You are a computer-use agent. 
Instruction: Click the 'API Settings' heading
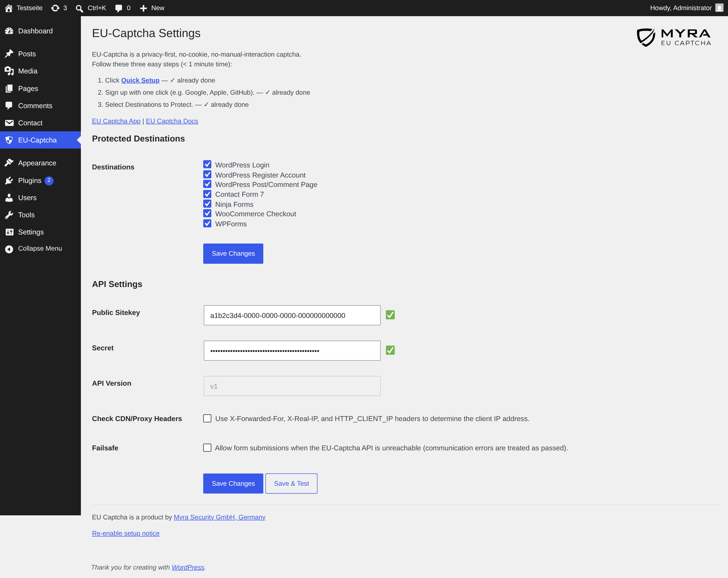click(117, 284)
